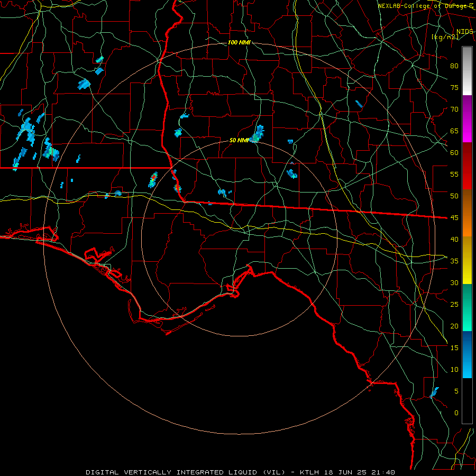Click the 55 value on the VIL scale
This screenshot has height=476, width=476.
click(454, 174)
